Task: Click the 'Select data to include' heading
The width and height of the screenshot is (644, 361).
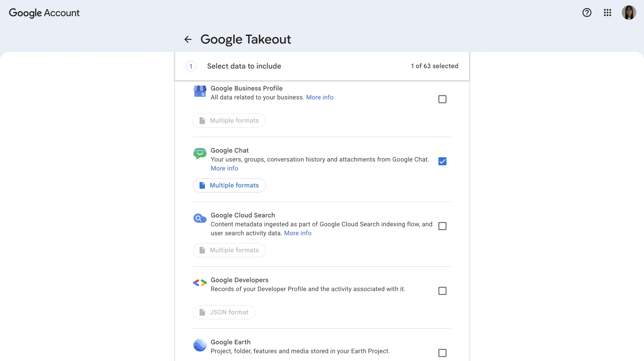Action: click(244, 66)
